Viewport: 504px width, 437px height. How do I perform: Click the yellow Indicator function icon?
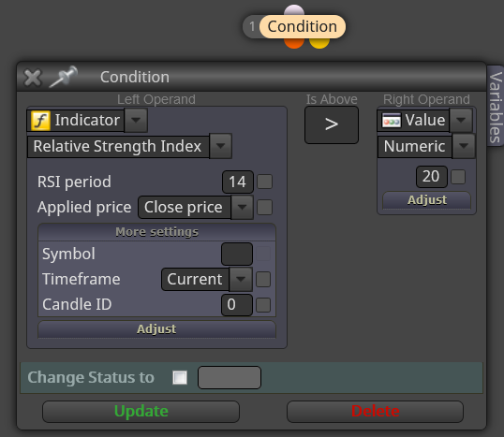pyautogui.click(x=40, y=121)
